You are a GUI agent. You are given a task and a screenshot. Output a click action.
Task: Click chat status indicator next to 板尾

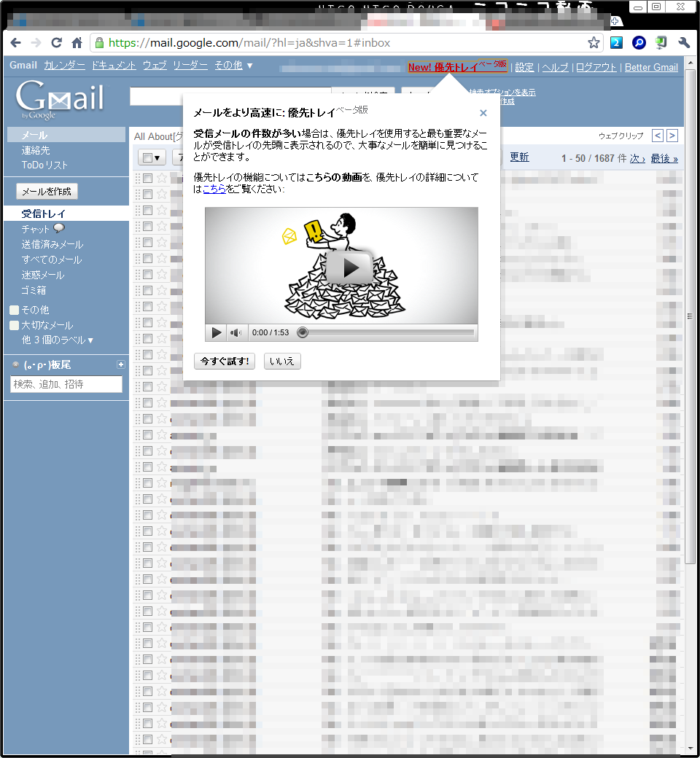coord(15,364)
